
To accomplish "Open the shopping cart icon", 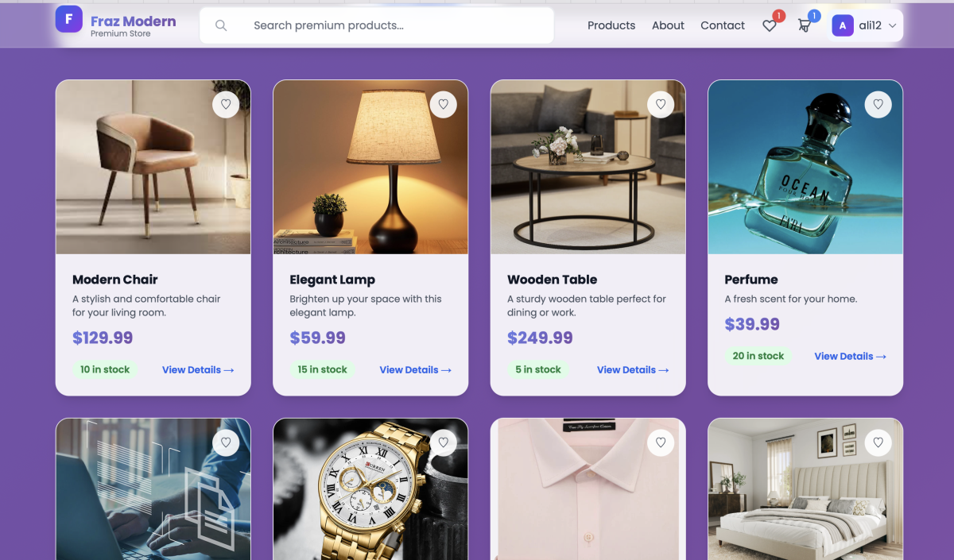I will click(805, 25).
